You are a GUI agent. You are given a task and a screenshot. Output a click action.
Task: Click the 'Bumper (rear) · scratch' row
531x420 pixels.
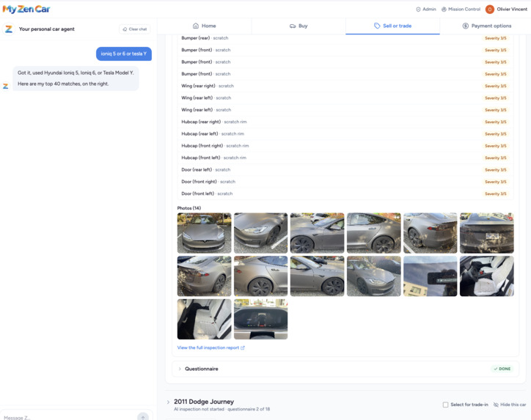point(345,38)
